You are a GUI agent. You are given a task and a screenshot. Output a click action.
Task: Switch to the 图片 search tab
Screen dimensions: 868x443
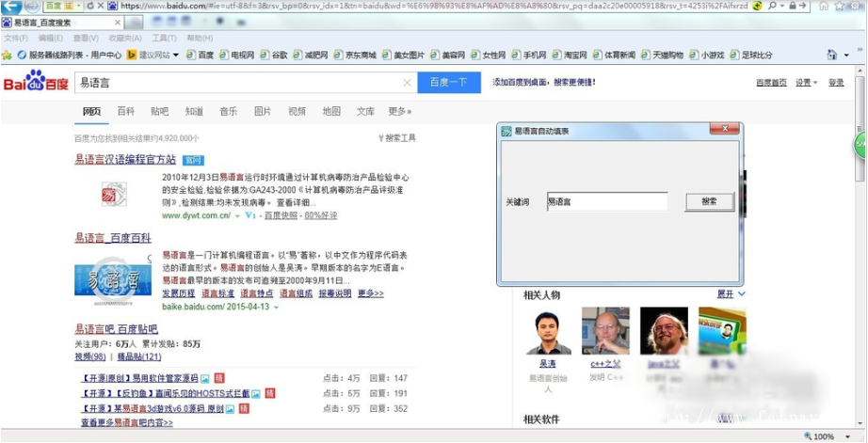[263, 112]
